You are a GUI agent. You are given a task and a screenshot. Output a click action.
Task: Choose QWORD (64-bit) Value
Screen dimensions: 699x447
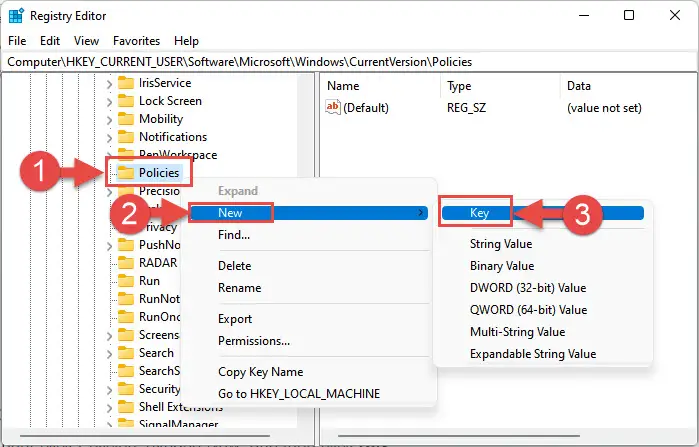pos(528,310)
